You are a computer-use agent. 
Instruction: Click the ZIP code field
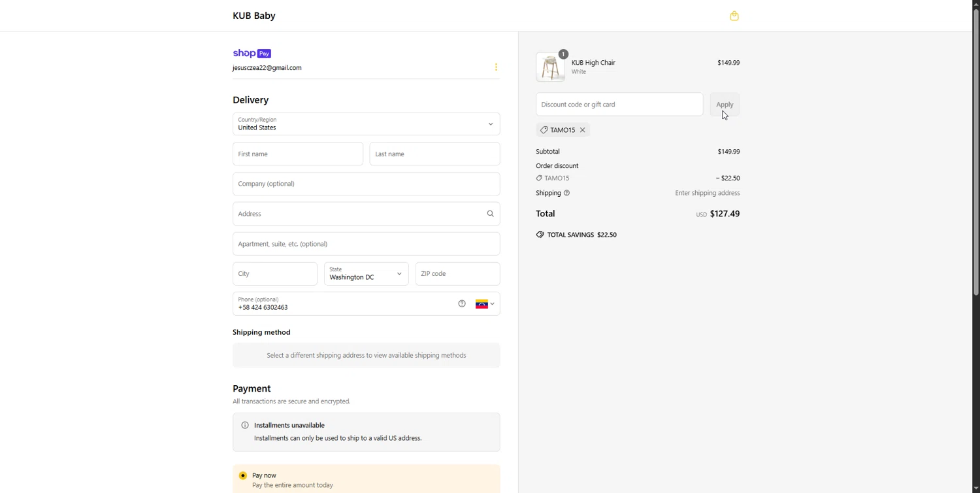pyautogui.click(x=458, y=274)
